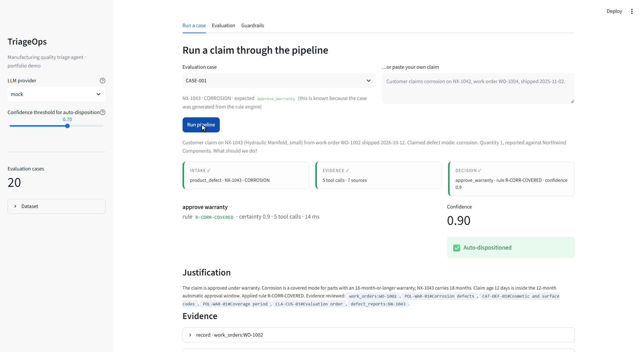Click the EVIDENCE status card
Viewport: 644px width, 352px height.
(x=379, y=175)
